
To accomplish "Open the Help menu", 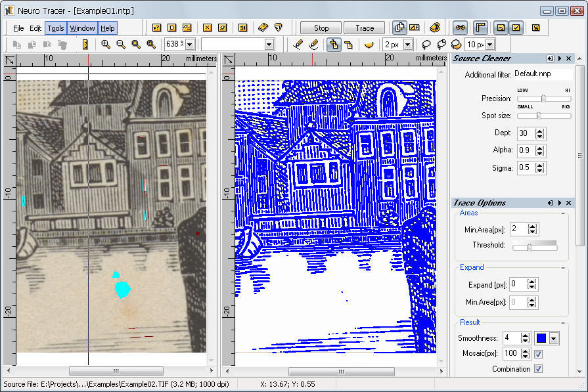I will click(x=108, y=28).
